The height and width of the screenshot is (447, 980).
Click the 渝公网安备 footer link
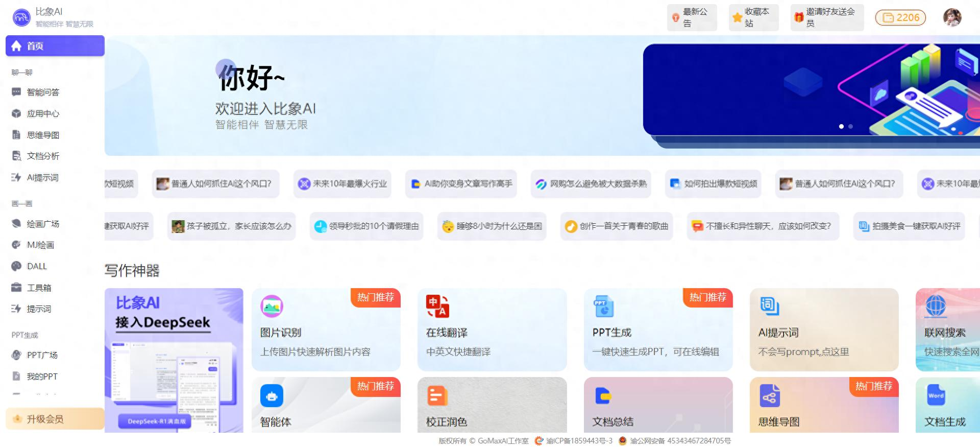(x=680, y=441)
